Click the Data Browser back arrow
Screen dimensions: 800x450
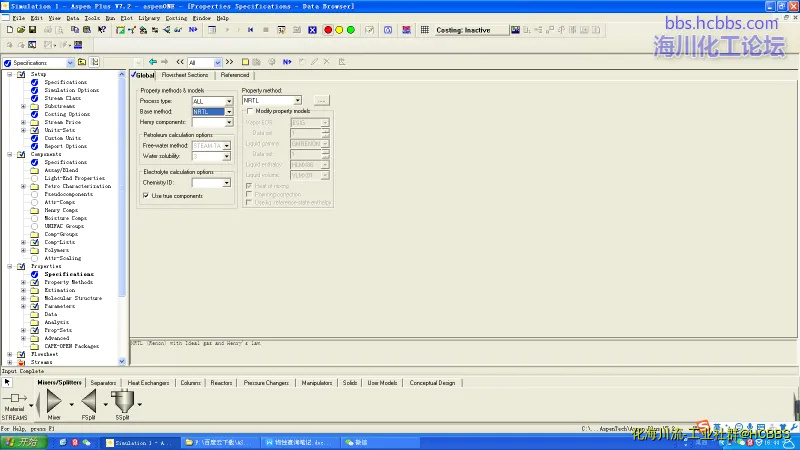(153, 62)
